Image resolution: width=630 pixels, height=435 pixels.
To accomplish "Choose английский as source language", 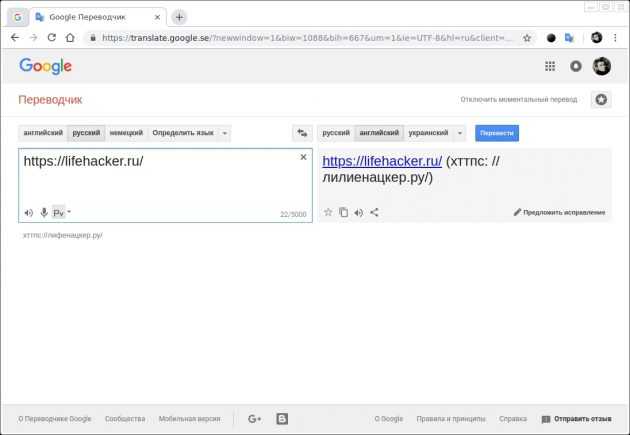I will coord(43,133).
